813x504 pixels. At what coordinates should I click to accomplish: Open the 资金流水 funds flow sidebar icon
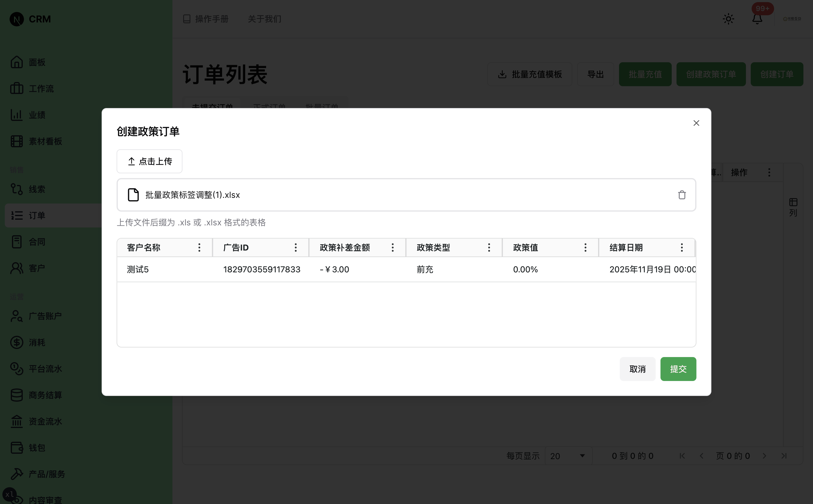[17, 421]
